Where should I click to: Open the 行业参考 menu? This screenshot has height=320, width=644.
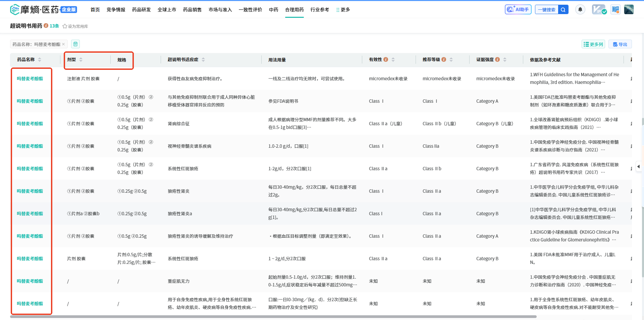coord(320,10)
